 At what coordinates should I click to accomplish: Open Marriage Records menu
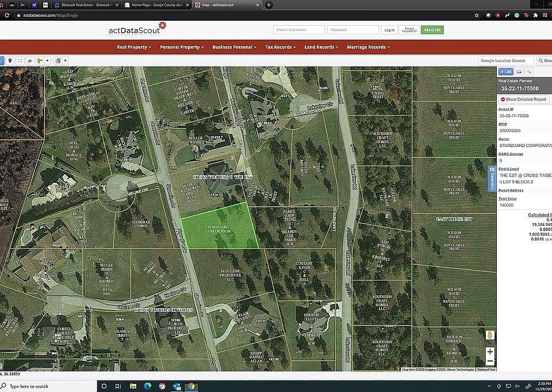click(x=368, y=47)
